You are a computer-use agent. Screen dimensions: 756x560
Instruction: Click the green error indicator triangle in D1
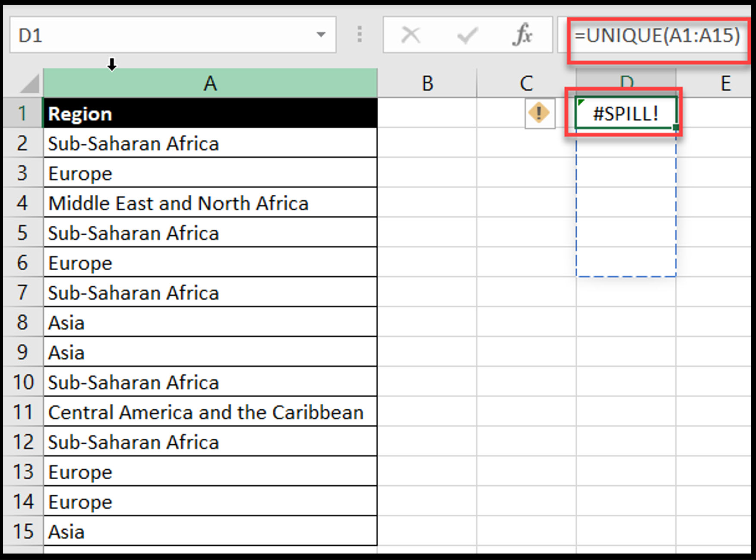click(581, 103)
